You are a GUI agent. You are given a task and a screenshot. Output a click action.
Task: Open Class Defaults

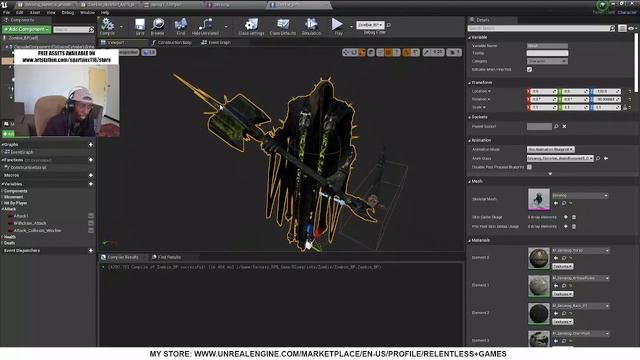283,27
